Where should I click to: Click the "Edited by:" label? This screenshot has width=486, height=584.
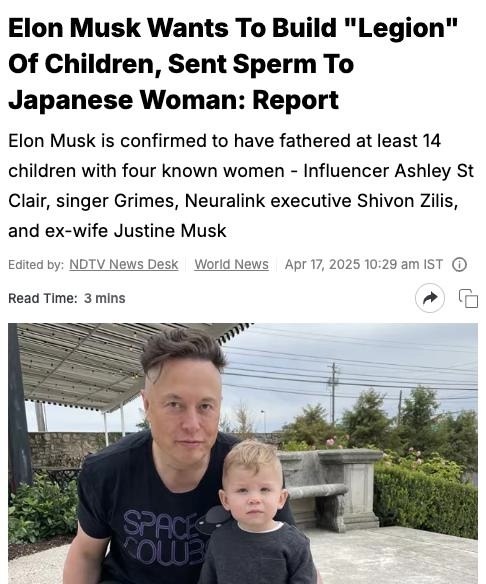pos(36,264)
